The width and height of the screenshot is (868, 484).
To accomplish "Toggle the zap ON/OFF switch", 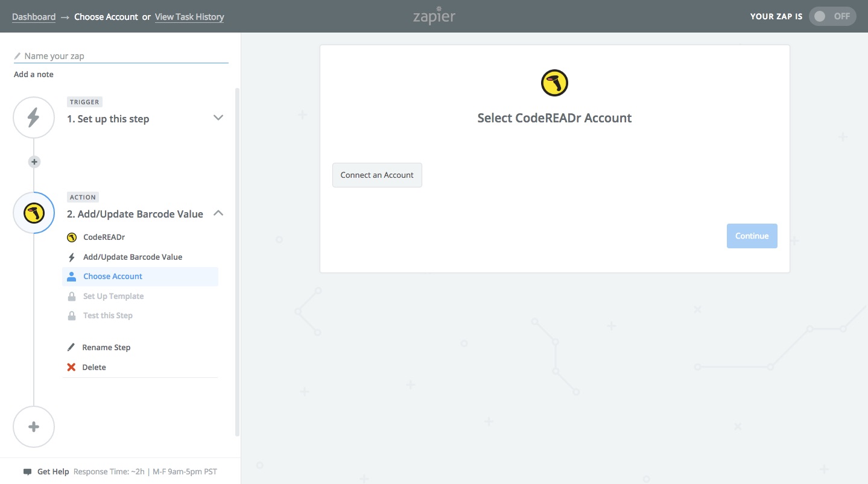I will (x=832, y=16).
